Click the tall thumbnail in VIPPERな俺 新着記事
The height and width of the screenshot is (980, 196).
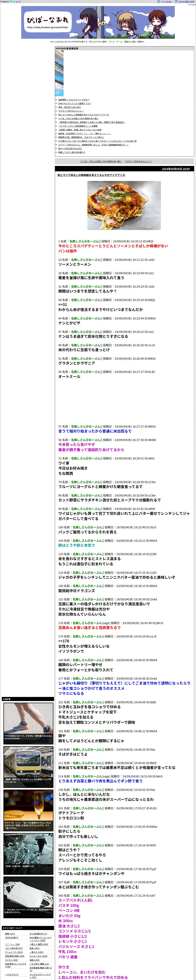(x=59, y=73)
